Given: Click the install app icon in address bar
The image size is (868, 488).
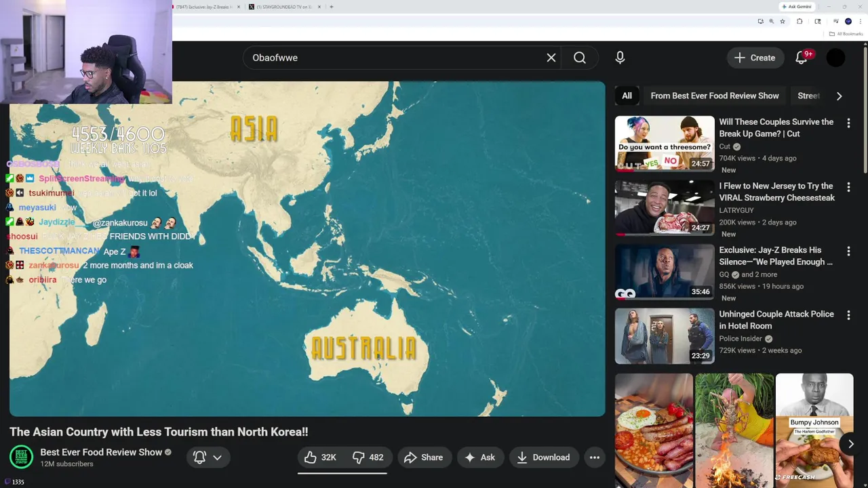Looking at the screenshot, I should coord(760,22).
